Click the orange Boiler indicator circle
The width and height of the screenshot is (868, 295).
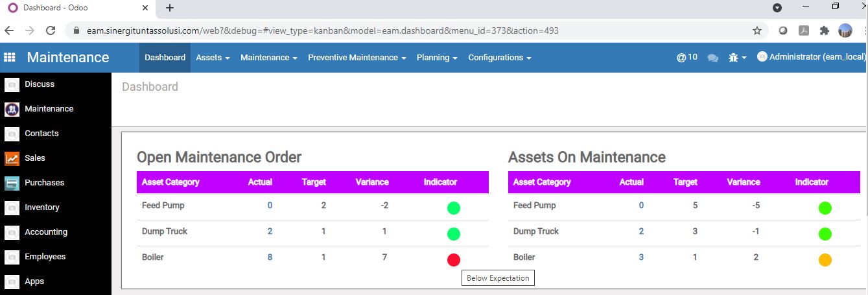[825, 260]
